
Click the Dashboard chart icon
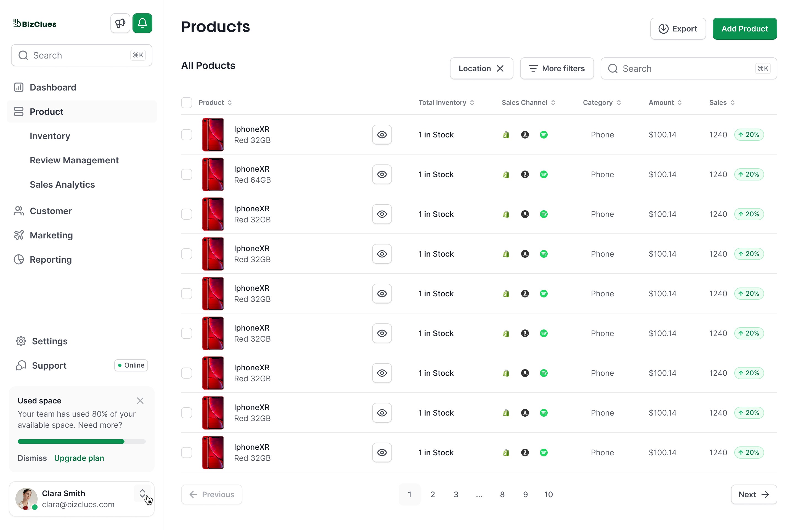[x=19, y=87]
